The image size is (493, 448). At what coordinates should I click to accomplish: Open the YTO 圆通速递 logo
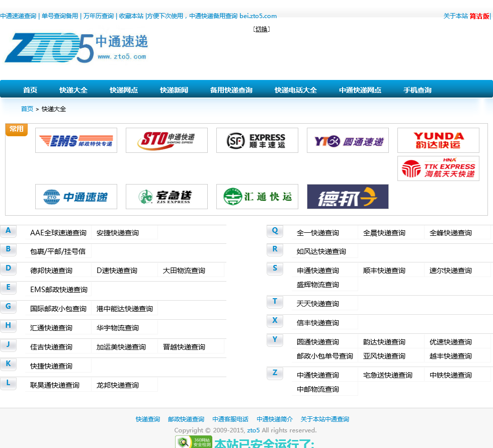click(x=348, y=140)
